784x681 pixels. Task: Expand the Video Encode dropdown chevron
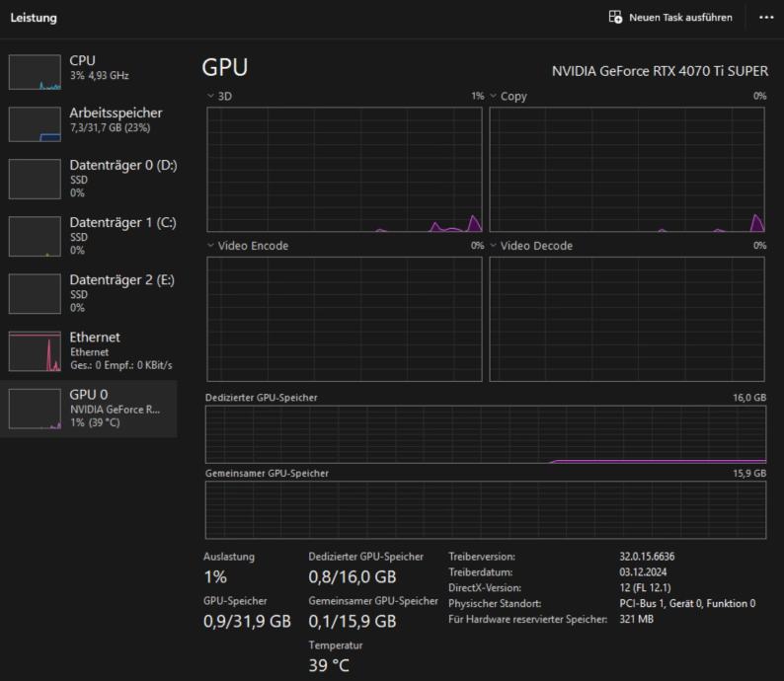(x=210, y=246)
